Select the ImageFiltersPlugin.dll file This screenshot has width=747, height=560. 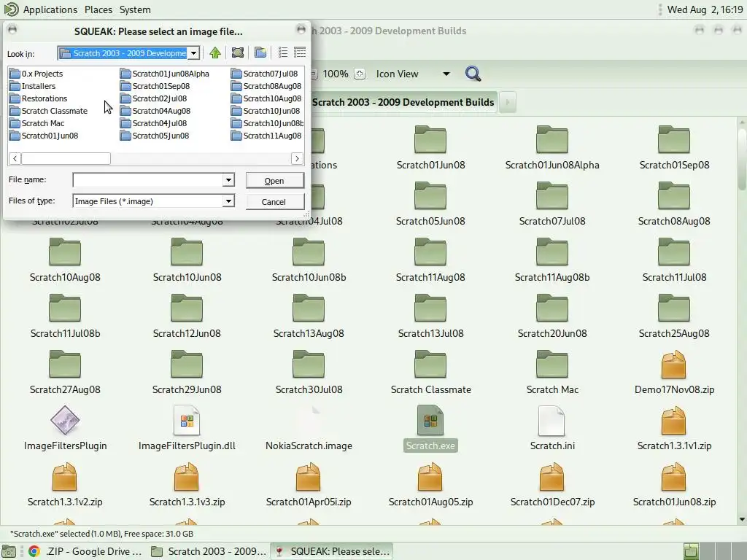point(187,429)
